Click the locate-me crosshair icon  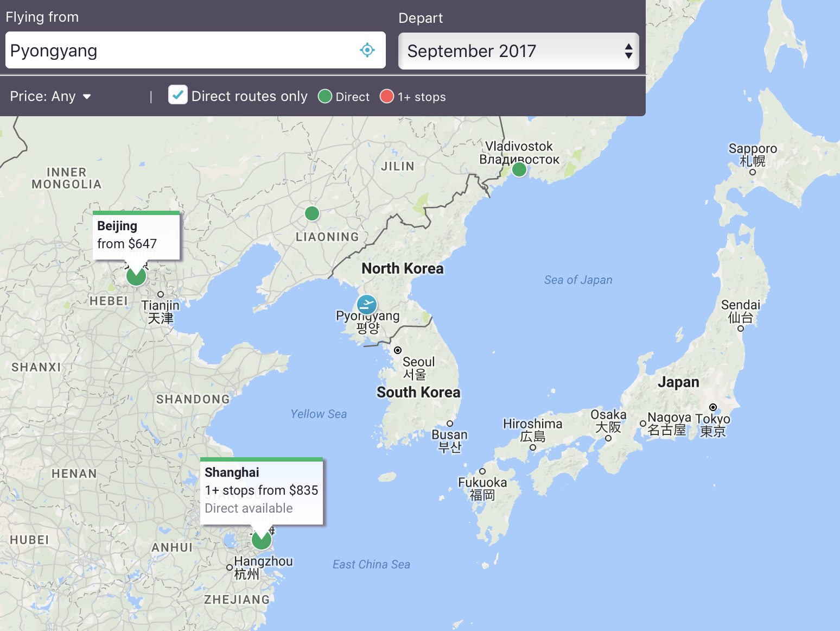pyautogui.click(x=367, y=50)
